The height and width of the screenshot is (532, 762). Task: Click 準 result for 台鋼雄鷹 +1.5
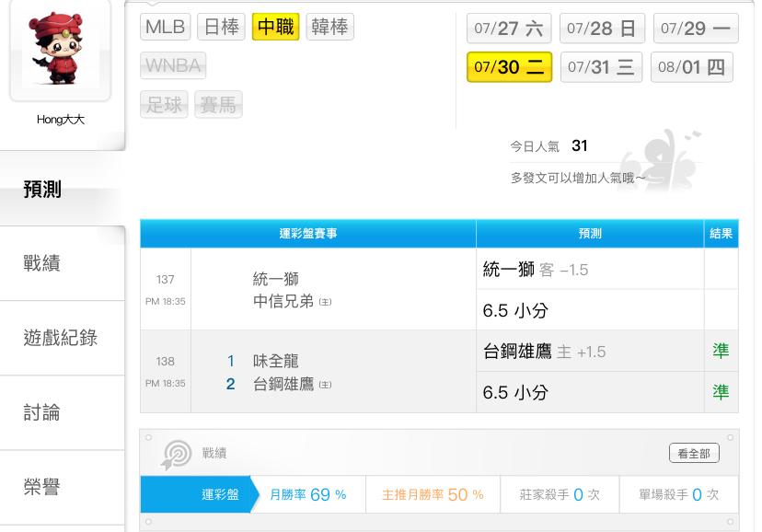tap(721, 351)
